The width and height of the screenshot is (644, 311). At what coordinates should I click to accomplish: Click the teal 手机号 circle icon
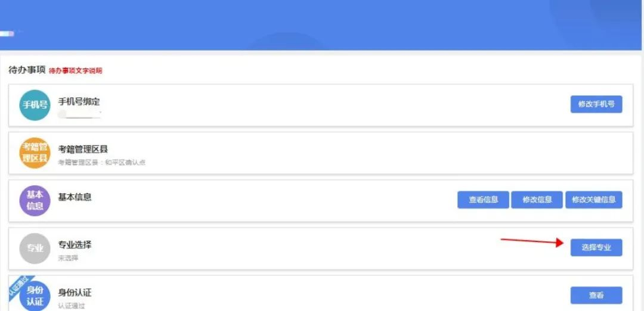pos(35,105)
